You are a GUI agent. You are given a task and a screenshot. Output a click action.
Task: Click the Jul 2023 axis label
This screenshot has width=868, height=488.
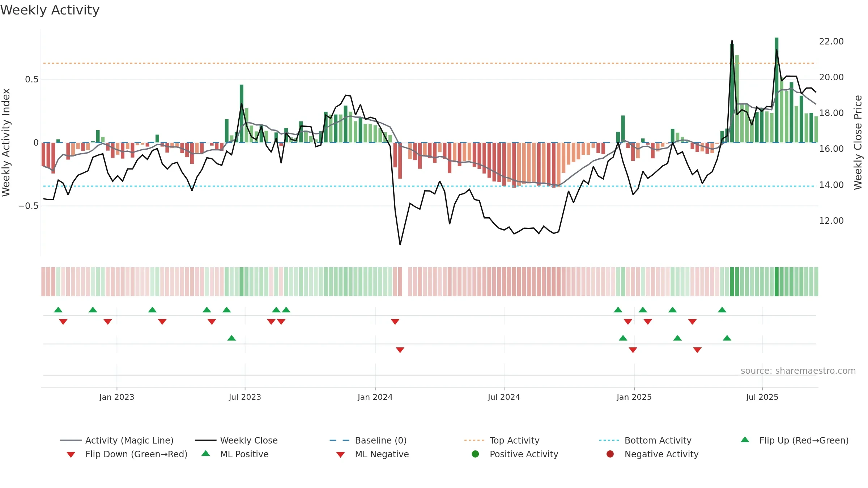pyautogui.click(x=245, y=397)
